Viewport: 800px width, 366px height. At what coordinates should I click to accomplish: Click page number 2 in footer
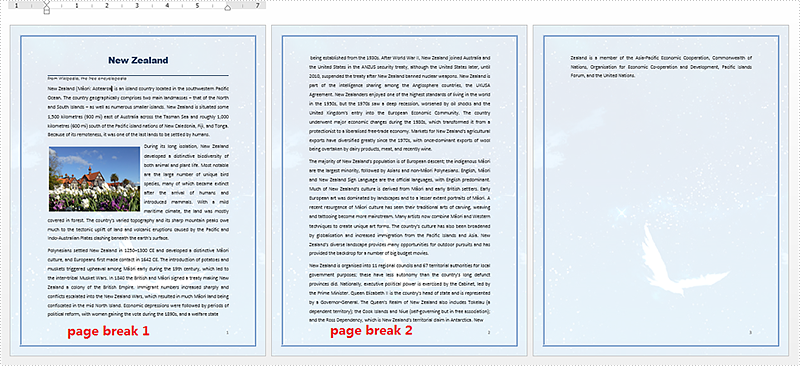[488, 332]
